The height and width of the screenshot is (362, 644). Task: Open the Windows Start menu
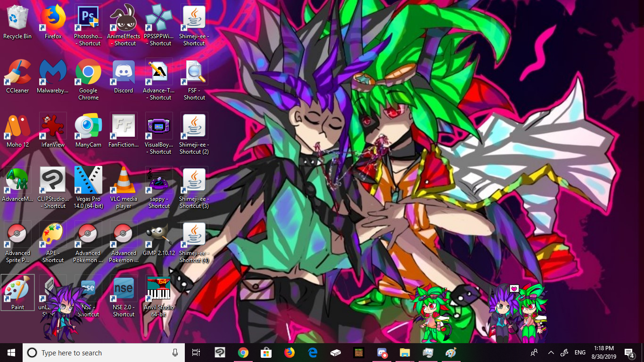coord(11,353)
